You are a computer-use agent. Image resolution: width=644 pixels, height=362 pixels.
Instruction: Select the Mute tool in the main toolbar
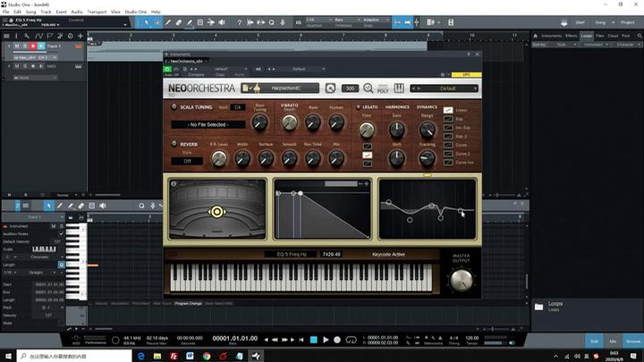pyautogui.click(x=200, y=22)
